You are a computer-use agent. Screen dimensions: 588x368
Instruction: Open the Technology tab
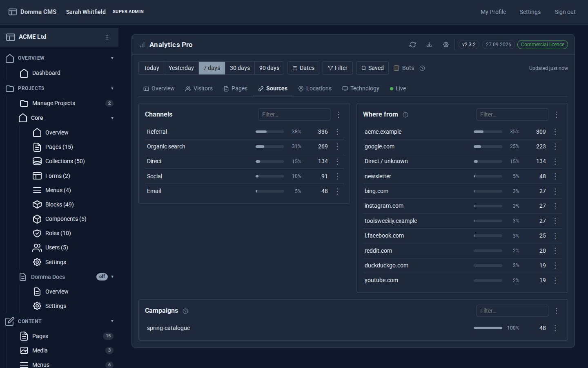pyautogui.click(x=361, y=88)
